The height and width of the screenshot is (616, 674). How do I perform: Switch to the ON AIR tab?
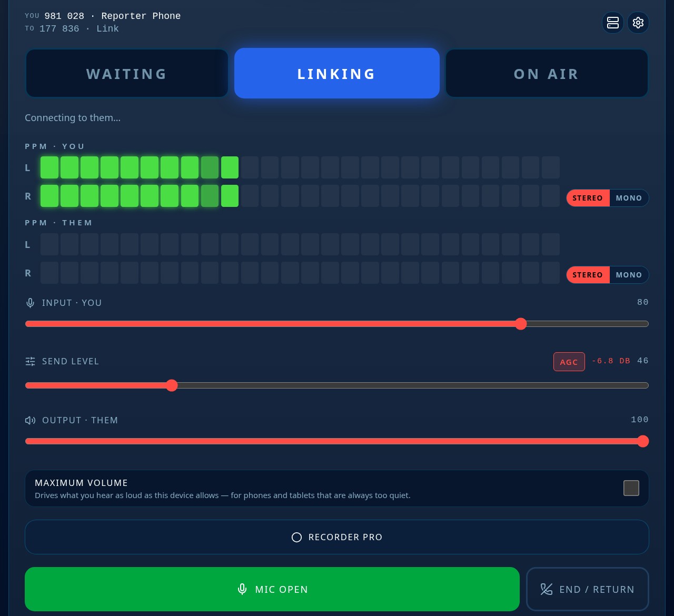tap(547, 73)
